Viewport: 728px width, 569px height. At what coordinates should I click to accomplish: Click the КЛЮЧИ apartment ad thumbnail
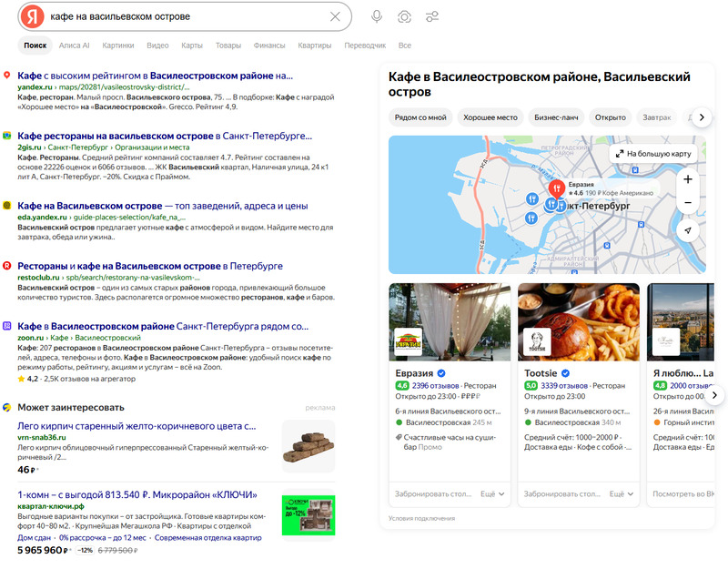[308, 515]
